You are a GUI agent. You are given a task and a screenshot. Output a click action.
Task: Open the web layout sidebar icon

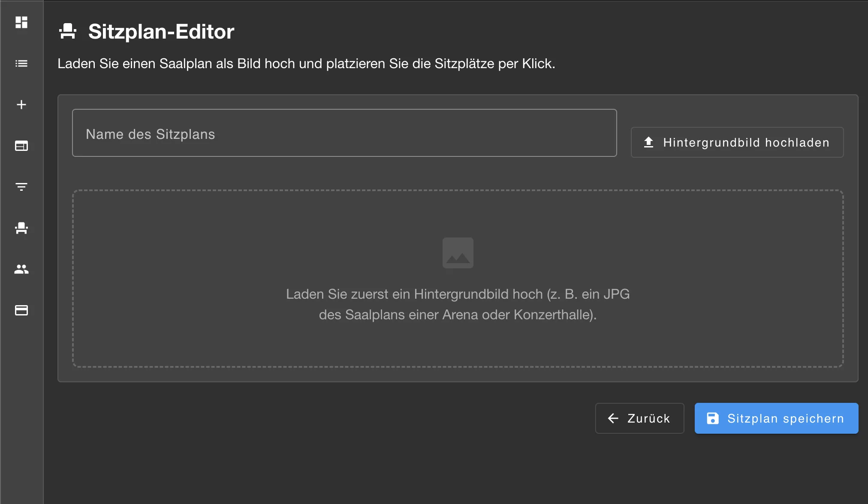pyautogui.click(x=21, y=146)
